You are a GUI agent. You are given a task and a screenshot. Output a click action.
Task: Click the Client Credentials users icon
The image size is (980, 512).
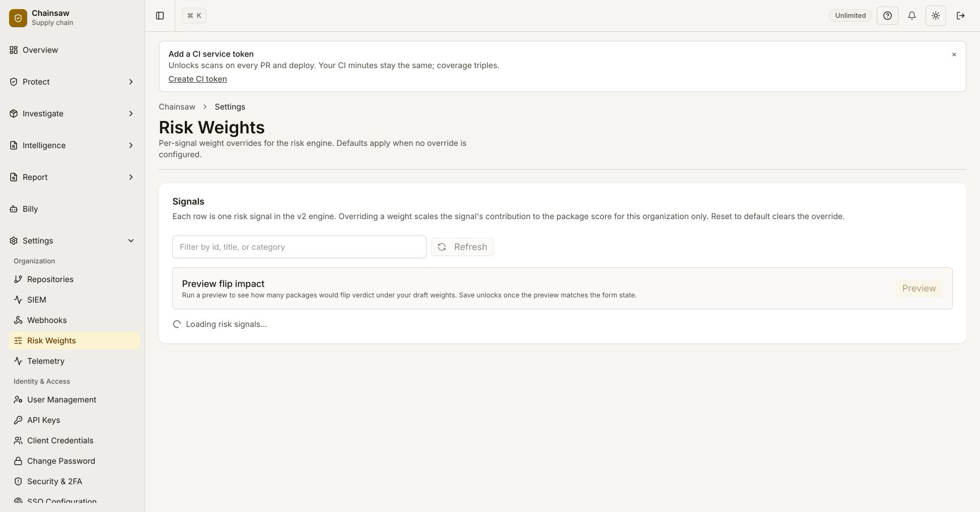[x=18, y=440]
